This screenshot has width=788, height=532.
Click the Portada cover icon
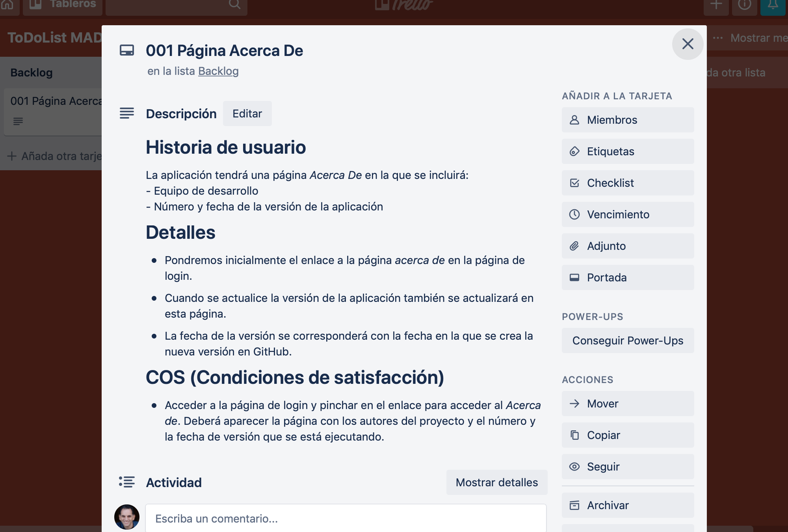tap(574, 277)
